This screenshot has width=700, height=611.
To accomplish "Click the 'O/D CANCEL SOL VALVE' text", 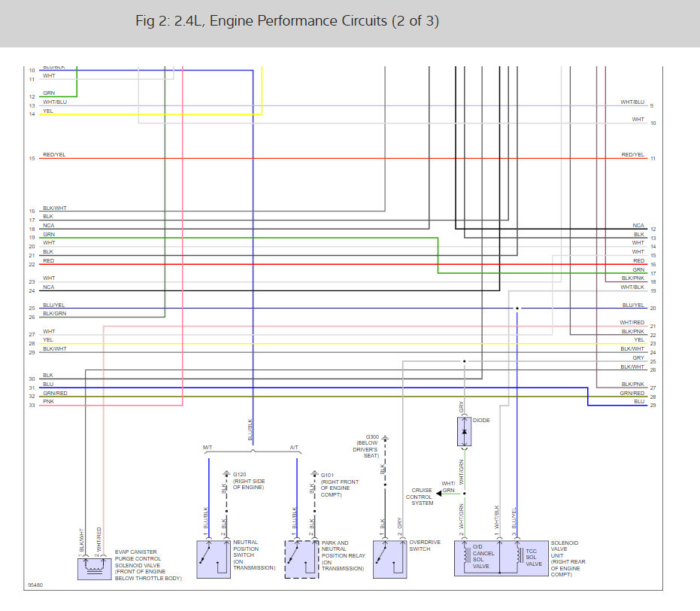I will (x=483, y=557).
